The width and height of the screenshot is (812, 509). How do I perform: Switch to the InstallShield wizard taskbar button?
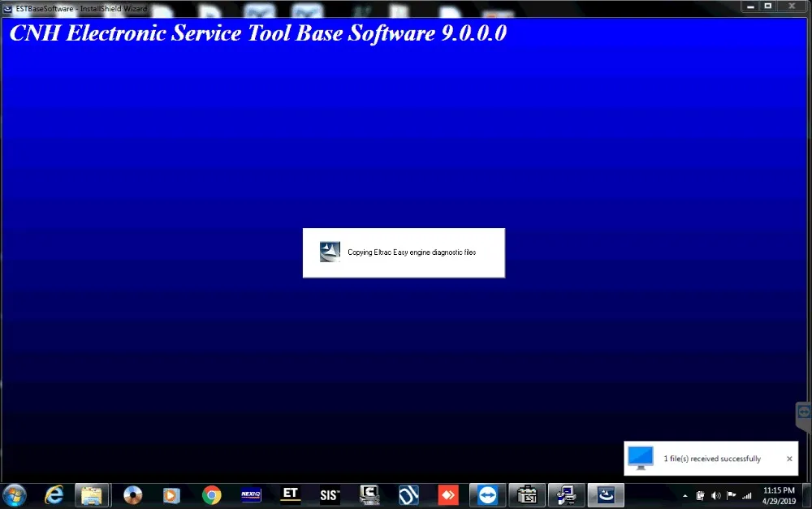coord(606,495)
